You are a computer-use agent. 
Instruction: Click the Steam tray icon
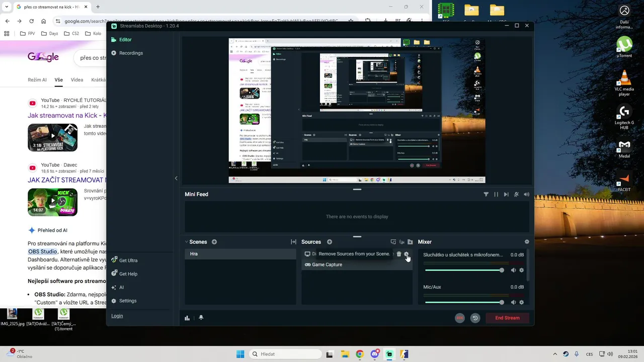click(x=566, y=354)
